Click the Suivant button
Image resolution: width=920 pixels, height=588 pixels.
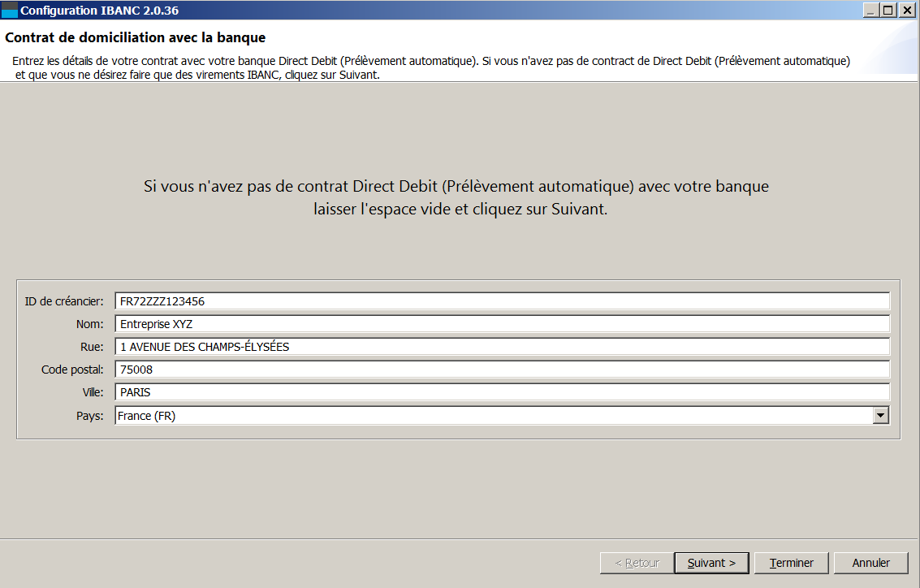pyautogui.click(x=711, y=563)
